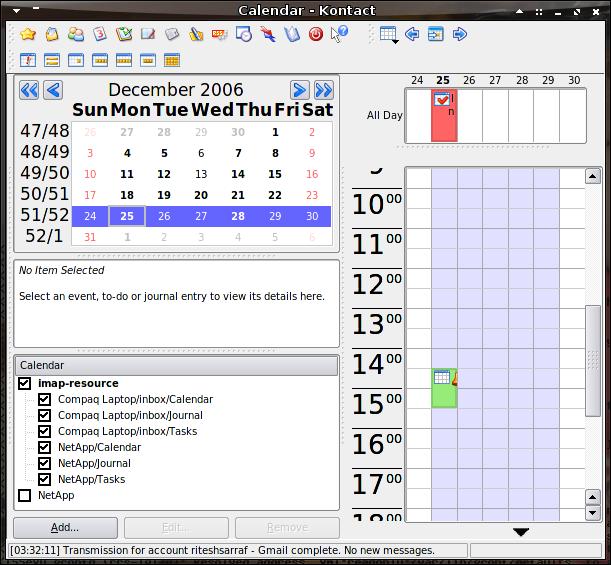Click agenda scrollbar bottom down arrow
The height and width of the screenshot is (565, 611).
[592, 513]
